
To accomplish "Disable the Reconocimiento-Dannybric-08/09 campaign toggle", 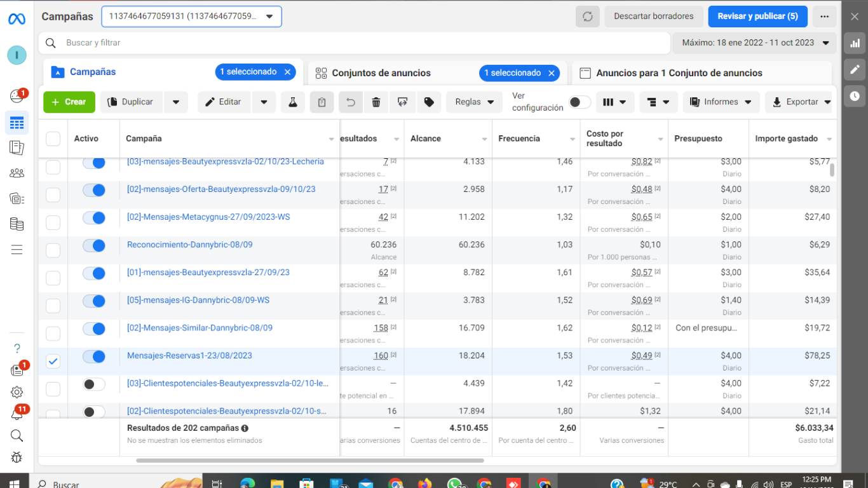I will click(x=94, y=245).
